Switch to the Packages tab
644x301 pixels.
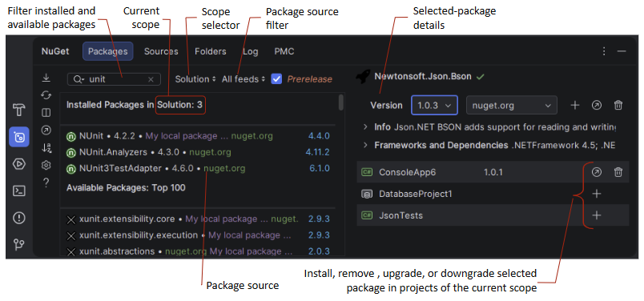(107, 51)
